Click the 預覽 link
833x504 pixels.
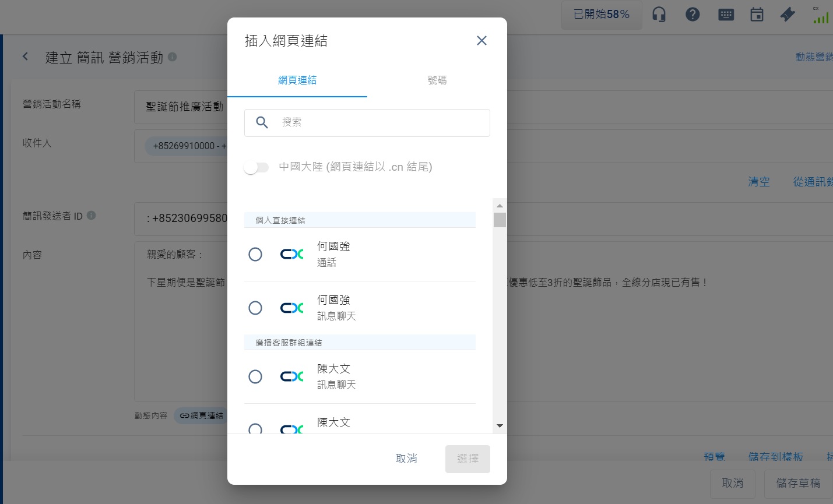tap(715, 456)
